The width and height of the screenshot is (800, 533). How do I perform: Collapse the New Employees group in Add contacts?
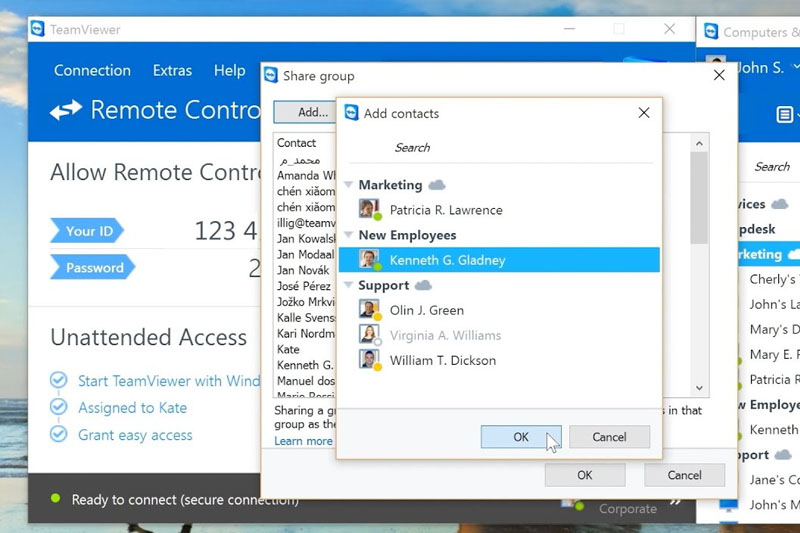click(348, 235)
